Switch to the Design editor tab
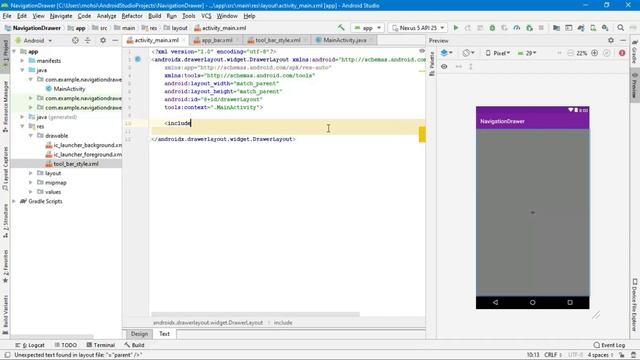The image size is (640, 360). tap(139, 334)
